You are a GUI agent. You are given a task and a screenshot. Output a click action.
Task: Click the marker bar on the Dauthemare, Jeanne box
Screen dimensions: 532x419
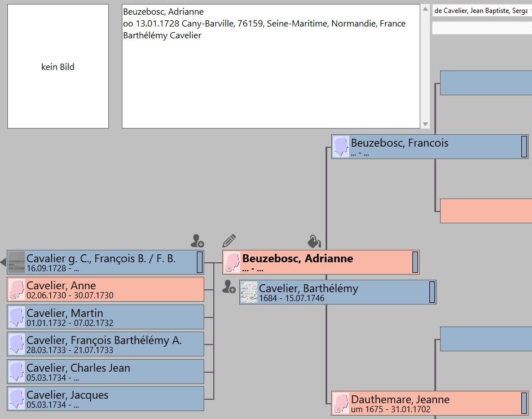tap(524, 403)
